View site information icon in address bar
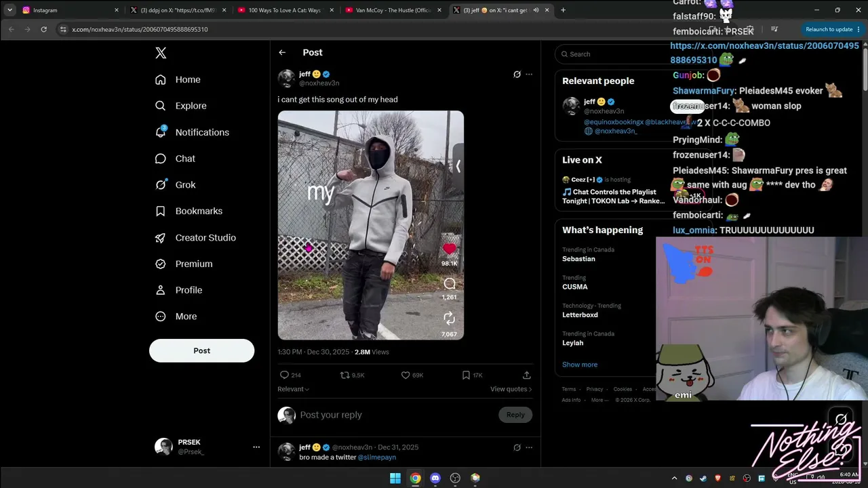 (x=63, y=29)
